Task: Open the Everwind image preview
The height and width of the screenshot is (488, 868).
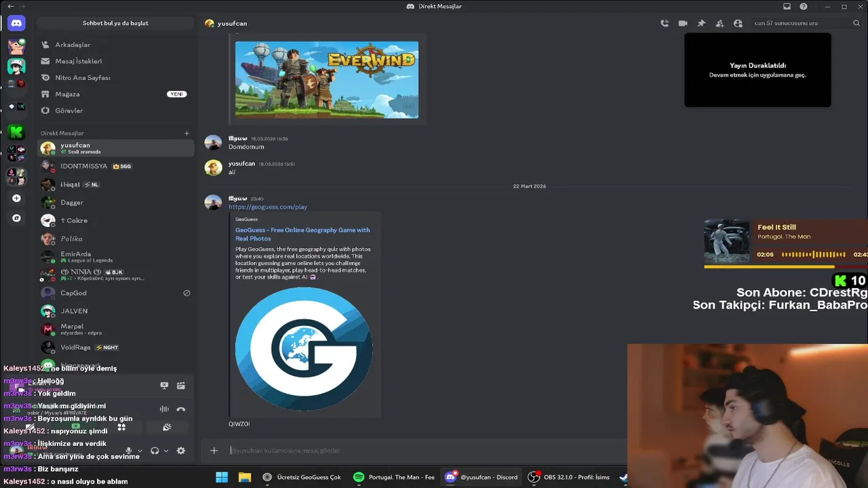Action: (x=327, y=80)
